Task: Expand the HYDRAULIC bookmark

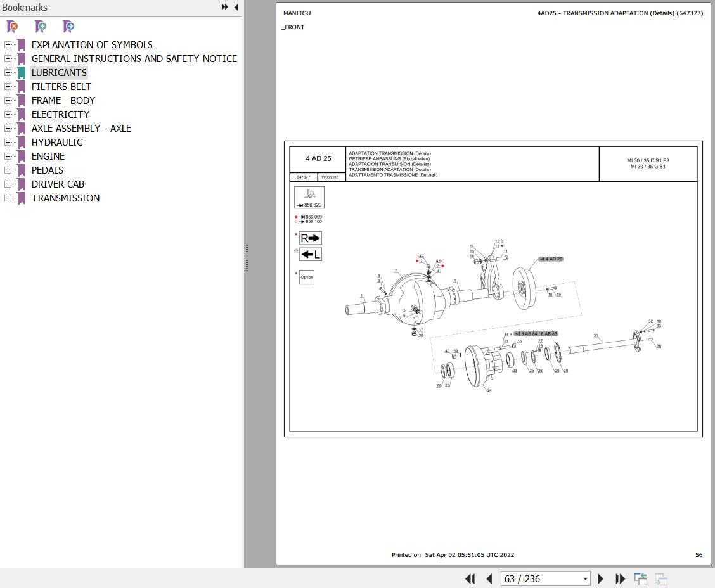Action: point(7,142)
